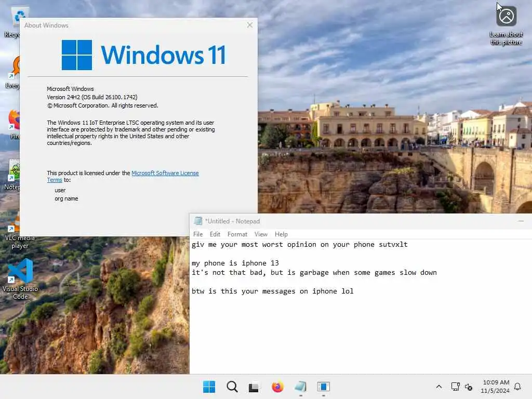Screen dimensions: 532x399
Task: Open Microsoft Software License Terms link
Action: (x=165, y=173)
